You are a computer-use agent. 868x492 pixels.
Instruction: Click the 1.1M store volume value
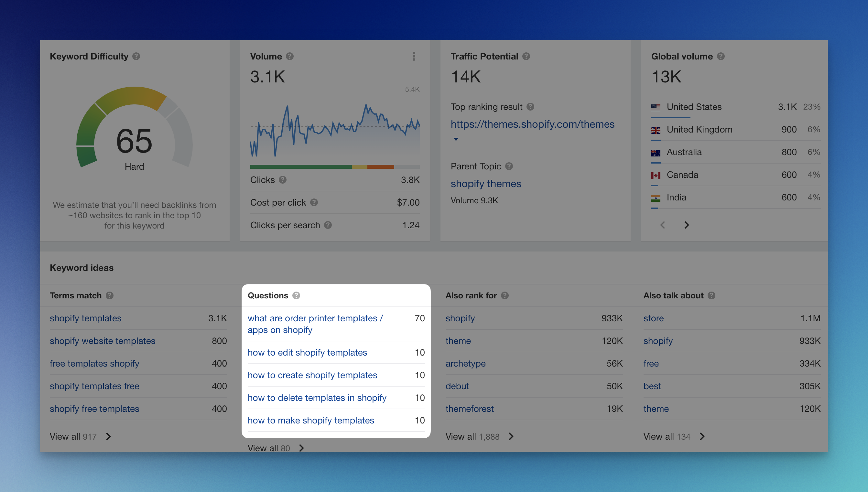tap(810, 318)
